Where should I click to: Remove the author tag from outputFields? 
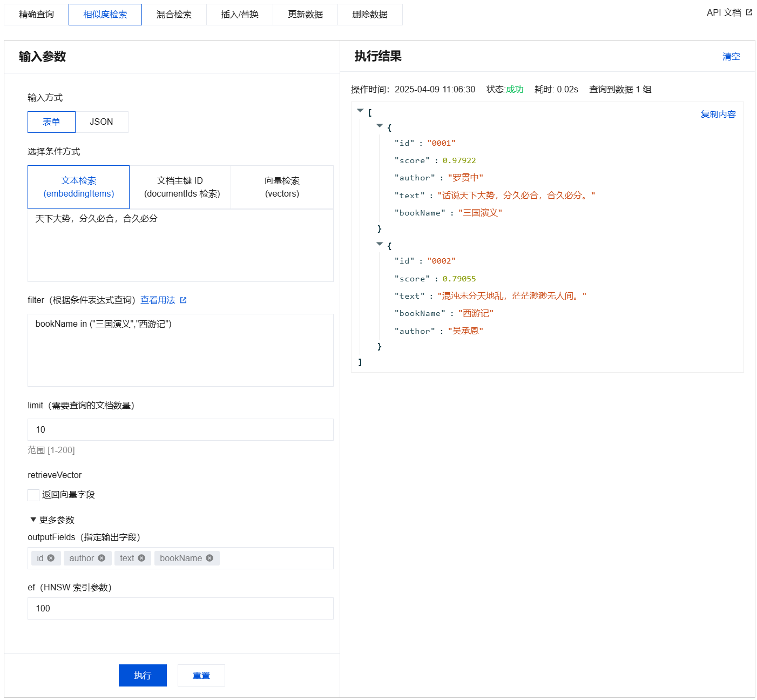(102, 558)
